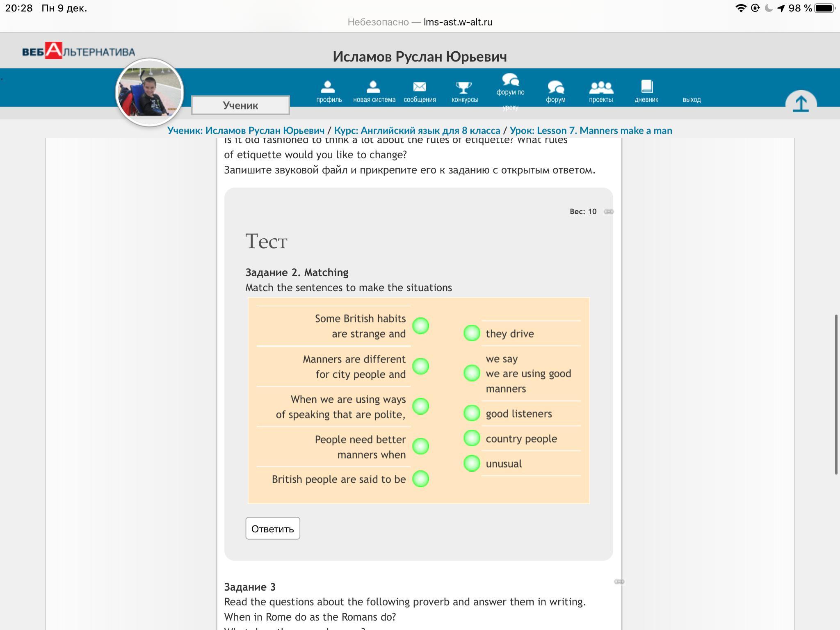The image size is (840, 630).
Task: Click the 'they drive' answer text
Action: click(x=510, y=334)
